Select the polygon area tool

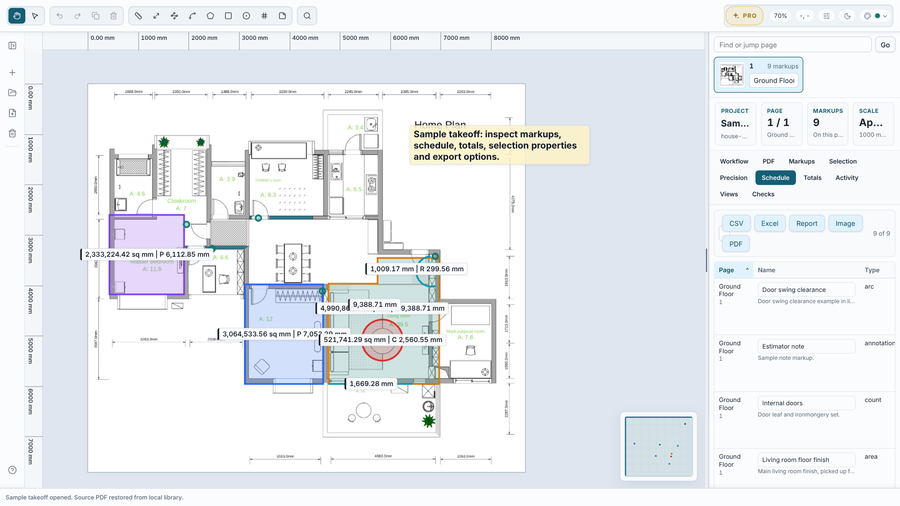pyautogui.click(x=210, y=16)
